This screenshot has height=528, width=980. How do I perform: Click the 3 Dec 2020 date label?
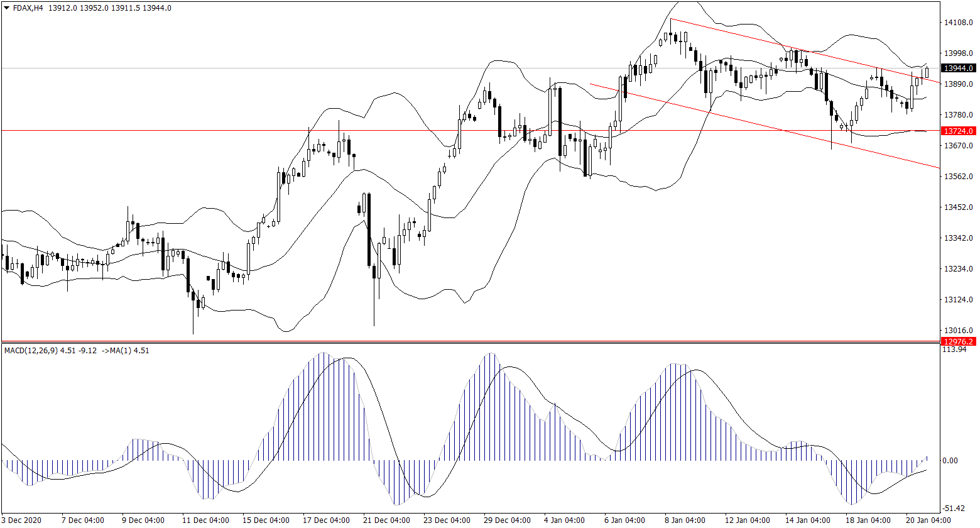[22, 520]
